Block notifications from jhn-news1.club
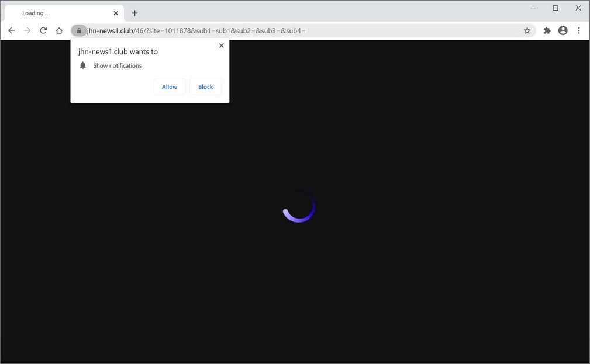 205,87
